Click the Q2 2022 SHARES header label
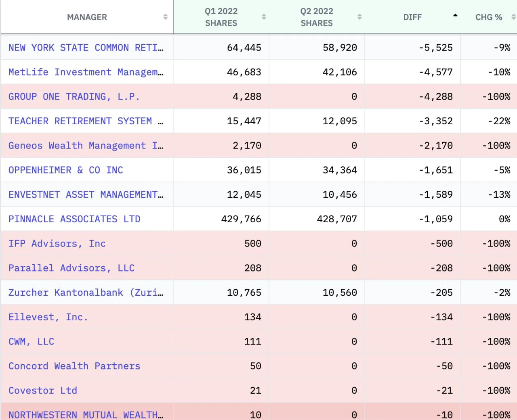The width and height of the screenshot is (517, 420). pyautogui.click(x=317, y=17)
